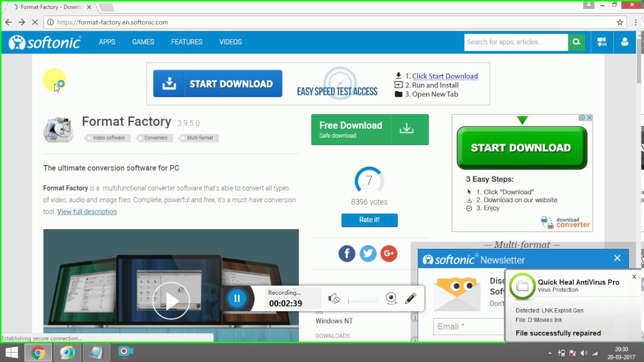This screenshot has height=362, width=644.
Task: Open the View full description link
Action: [x=87, y=212]
